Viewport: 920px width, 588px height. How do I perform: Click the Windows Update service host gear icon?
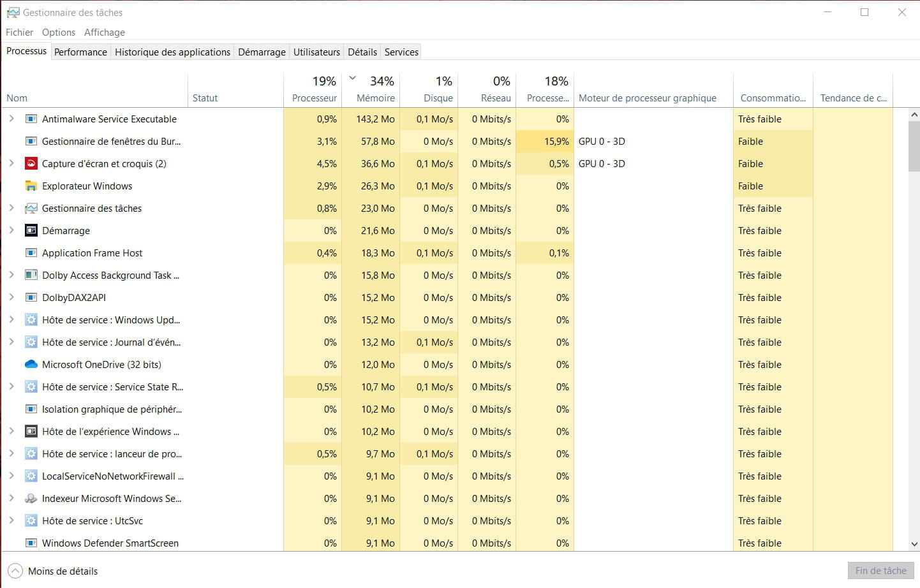click(x=31, y=320)
